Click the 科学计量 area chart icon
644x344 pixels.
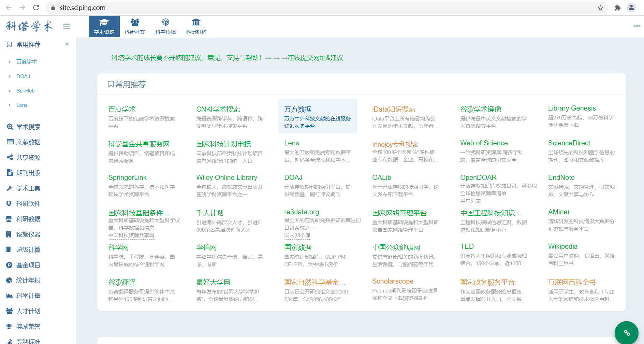click(x=10, y=296)
